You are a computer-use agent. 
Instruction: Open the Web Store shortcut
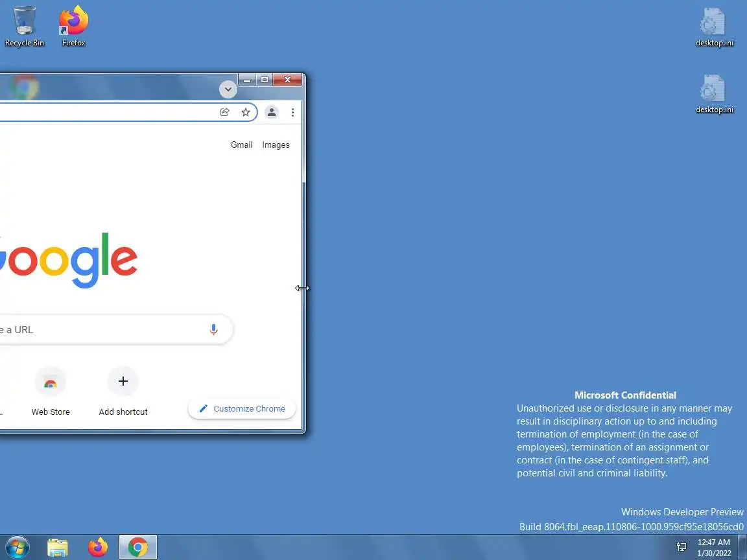(51, 391)
